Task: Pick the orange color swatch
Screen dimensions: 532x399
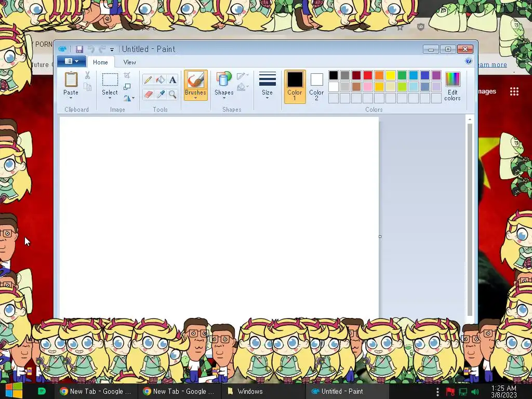Action: pos(379,75)
